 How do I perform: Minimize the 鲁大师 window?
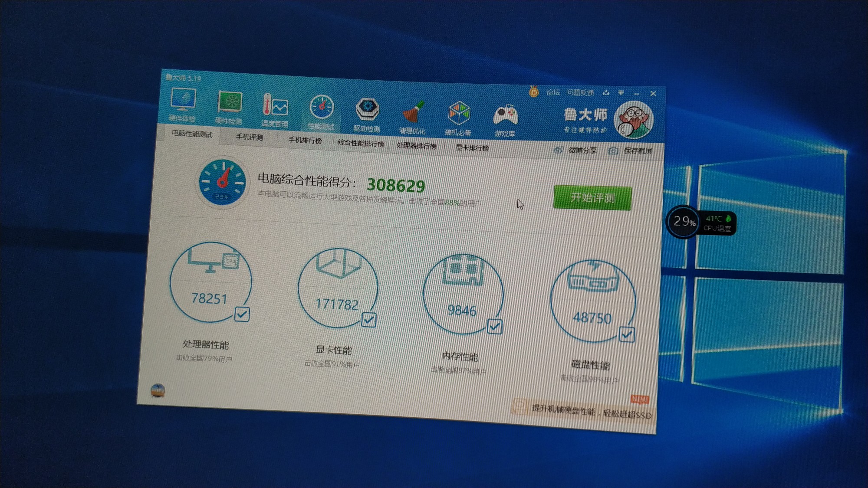637,94
